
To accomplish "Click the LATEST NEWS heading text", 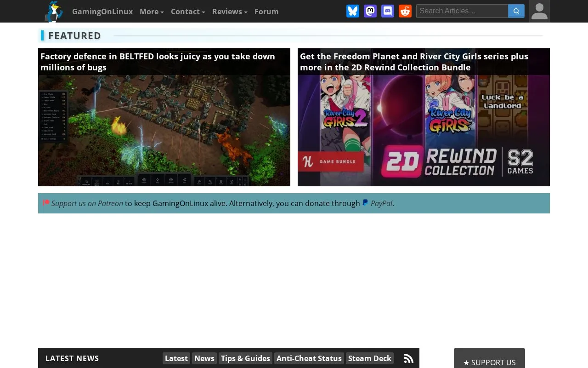I will [72, 358].
